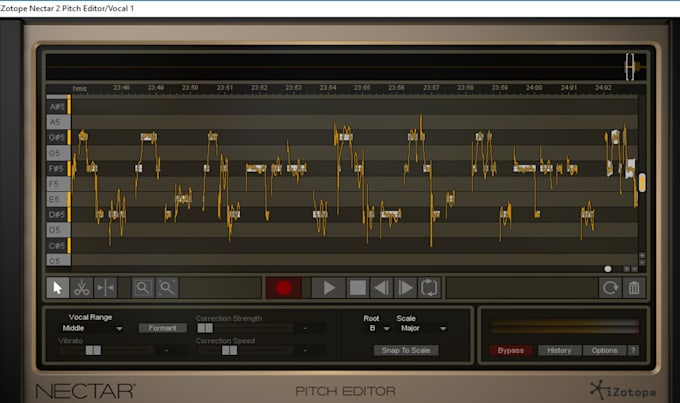
Task: Click the E5 piano key
Action: (57, 199)
